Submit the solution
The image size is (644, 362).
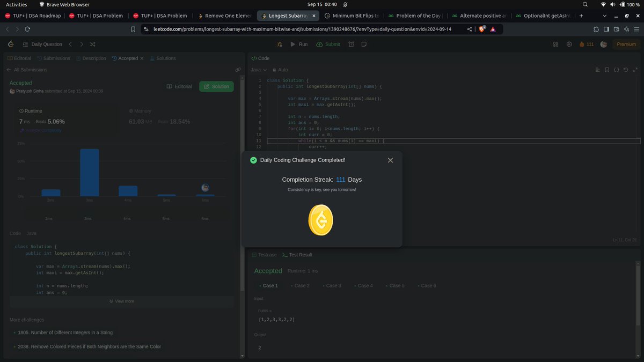click(328, 44)
